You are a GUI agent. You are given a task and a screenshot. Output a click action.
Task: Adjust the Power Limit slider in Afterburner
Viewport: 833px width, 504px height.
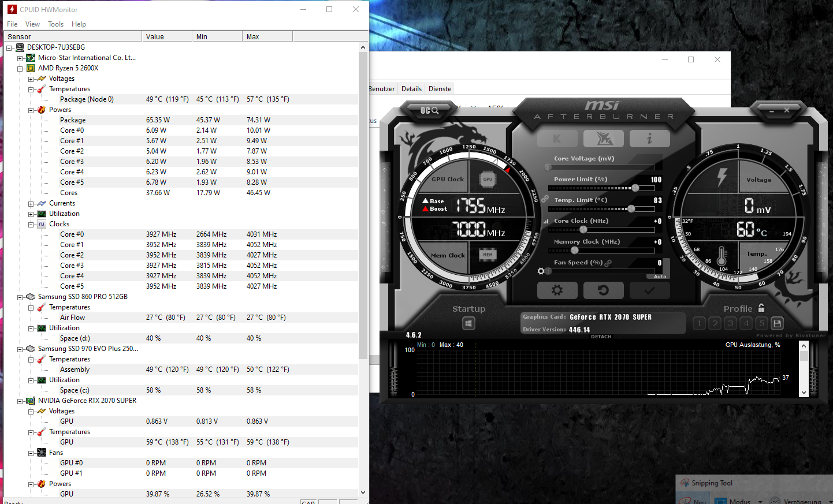(x=601, y=188)
